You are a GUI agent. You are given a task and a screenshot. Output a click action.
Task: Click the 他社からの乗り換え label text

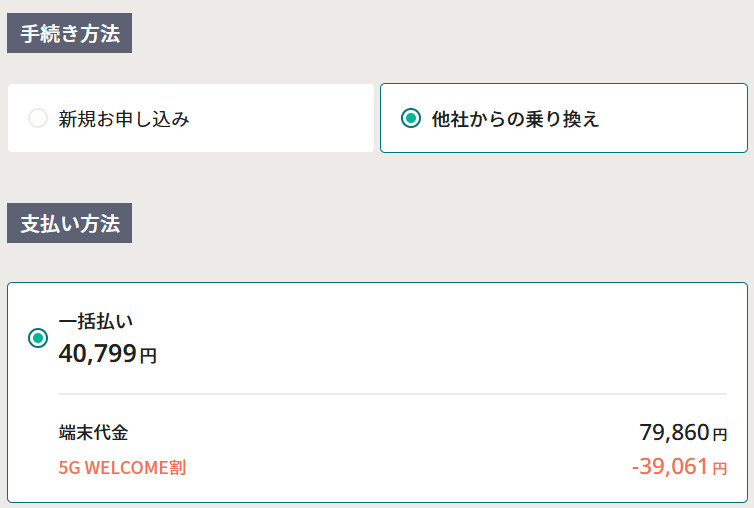515,119
